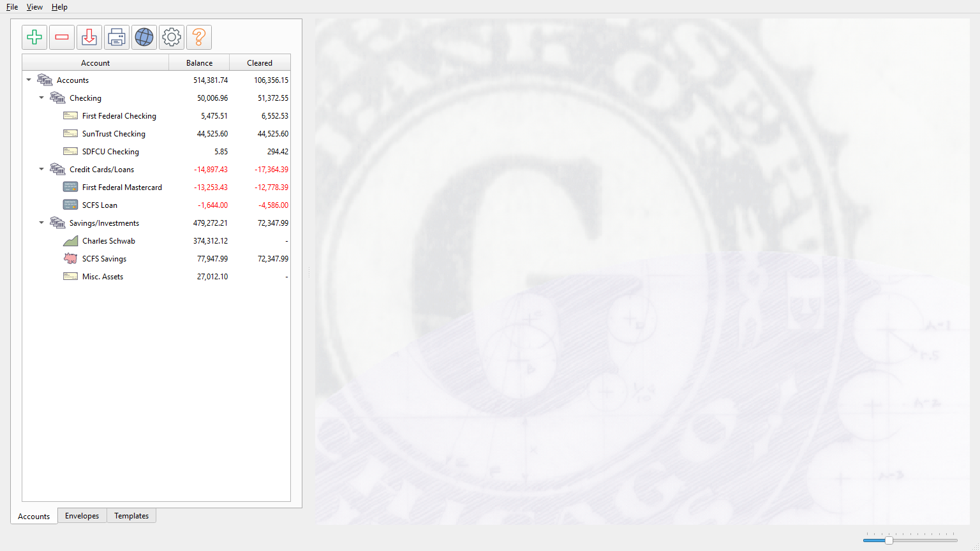Click the Checking balance 50,006.96
The image size is (980, 551).
(212, 98)
